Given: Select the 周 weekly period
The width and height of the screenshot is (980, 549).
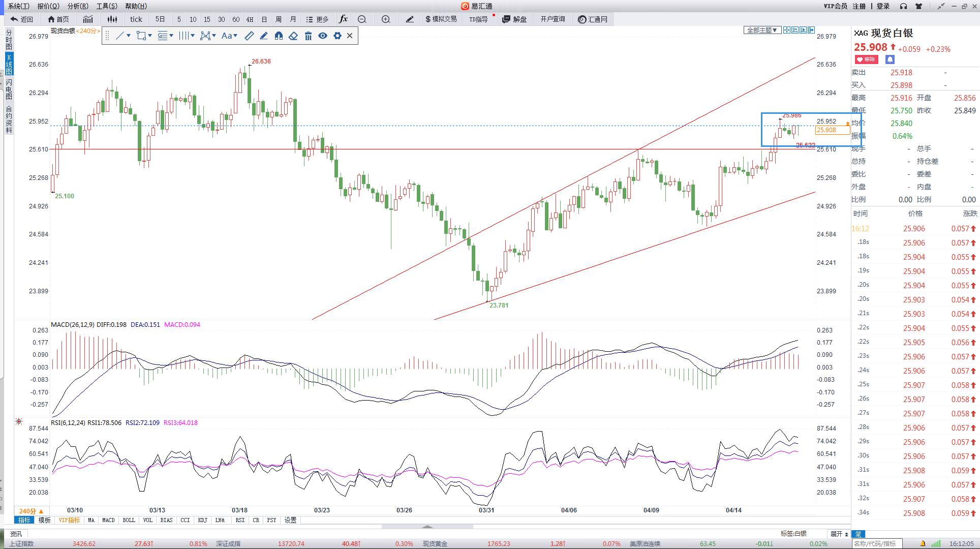Looking at the screenshot, I should coord(279,19).
